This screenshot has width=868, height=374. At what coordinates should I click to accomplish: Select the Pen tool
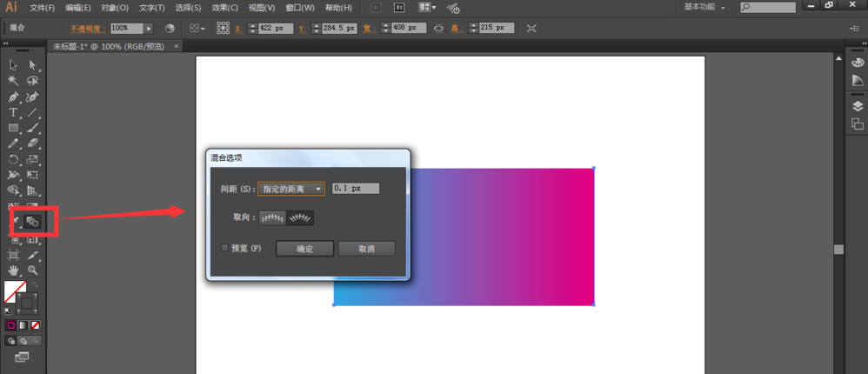(x=14, y=97)
